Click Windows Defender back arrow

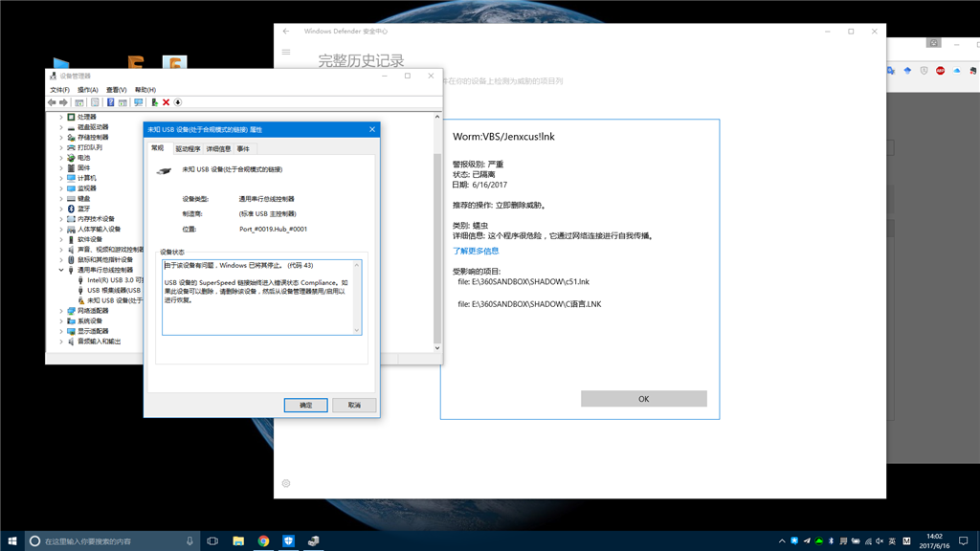[286, 32]
